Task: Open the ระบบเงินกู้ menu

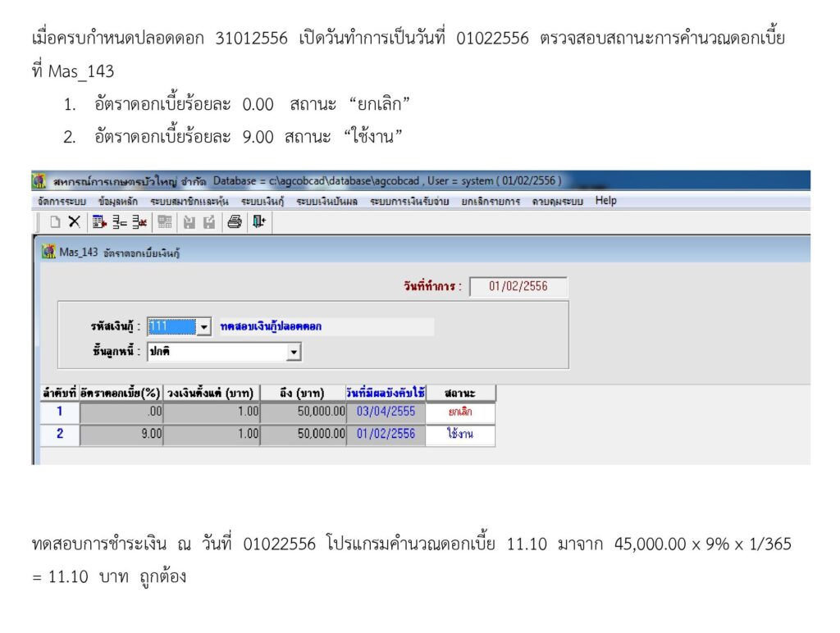Action: (x=262, y=202)
